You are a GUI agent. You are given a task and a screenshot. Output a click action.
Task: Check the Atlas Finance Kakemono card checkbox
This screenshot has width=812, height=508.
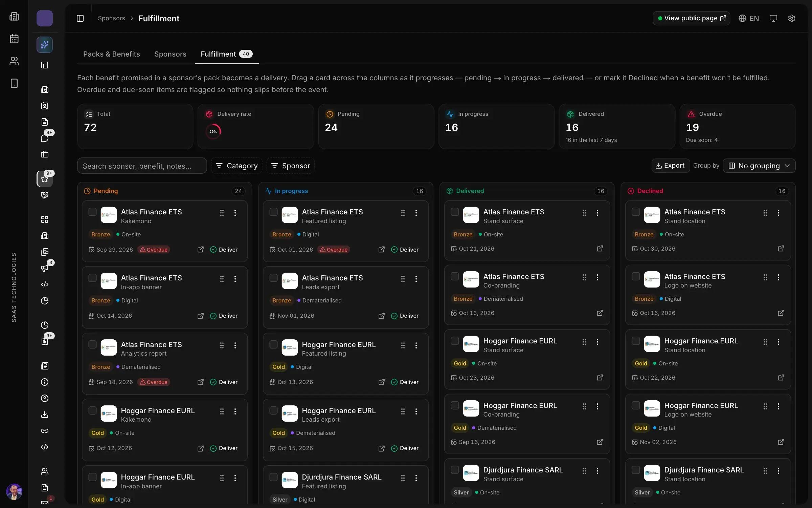(92, 212)
